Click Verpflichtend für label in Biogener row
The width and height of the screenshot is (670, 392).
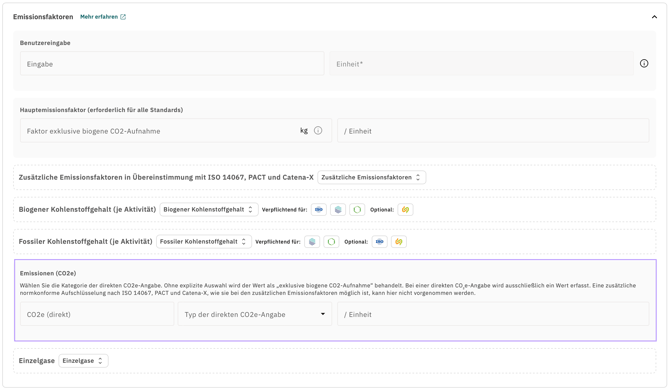[285, 210]
